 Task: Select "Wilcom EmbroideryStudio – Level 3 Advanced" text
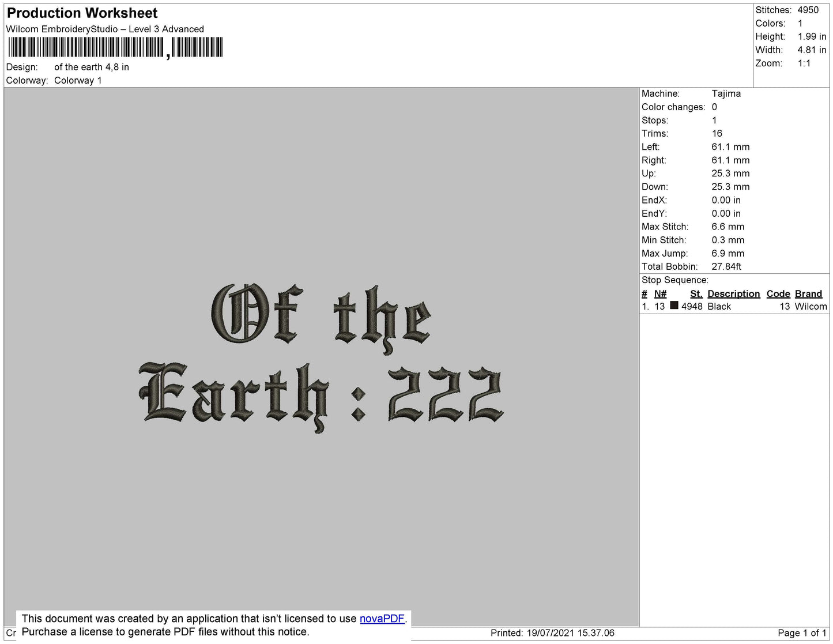tap(105, 29)
